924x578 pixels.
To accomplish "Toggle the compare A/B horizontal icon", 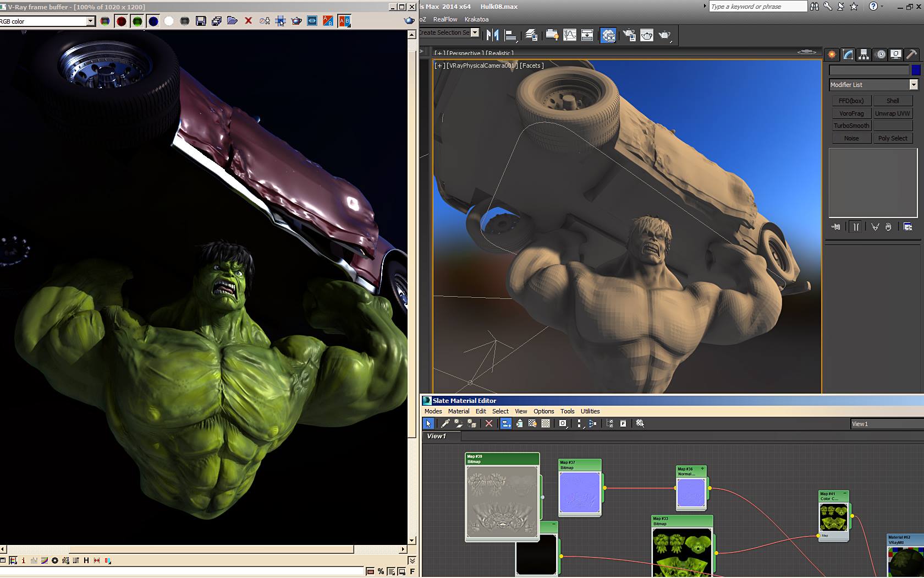I will 312,21.
